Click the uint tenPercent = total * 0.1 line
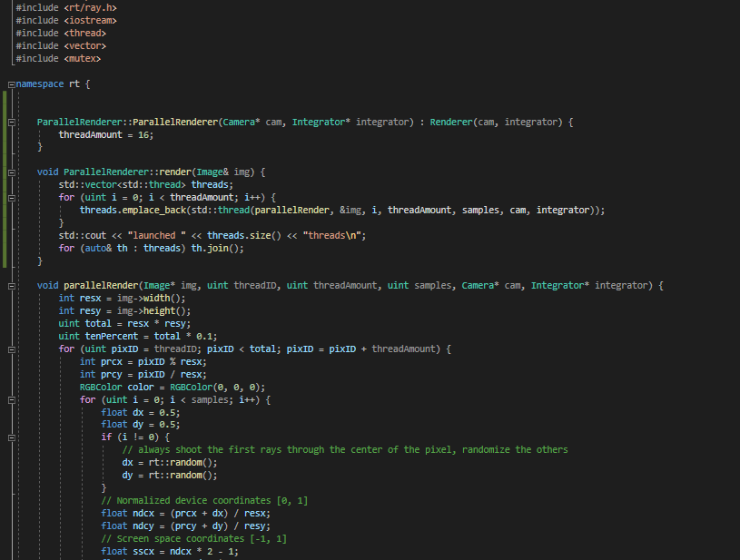The image size is (740, 560). 138,337
